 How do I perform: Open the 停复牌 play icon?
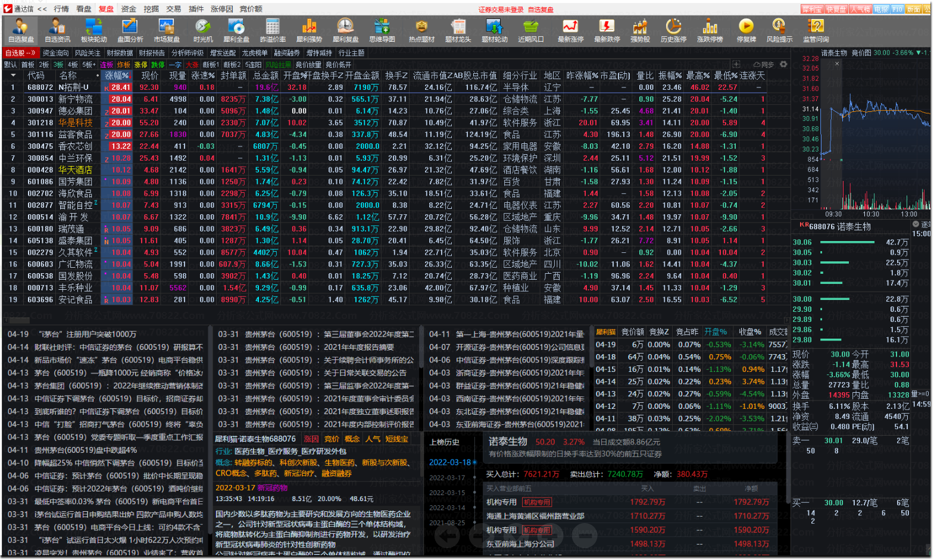pyautogui.click(x=746, y=30)
